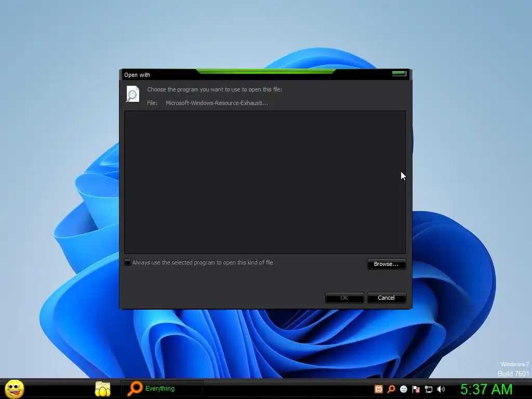Click inside the empty programs list box

point(265,182)
